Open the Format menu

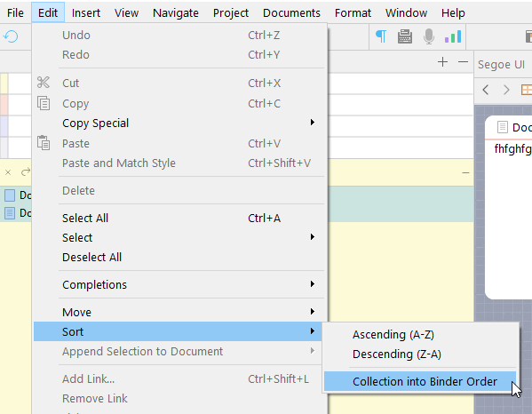click(353, 13)
